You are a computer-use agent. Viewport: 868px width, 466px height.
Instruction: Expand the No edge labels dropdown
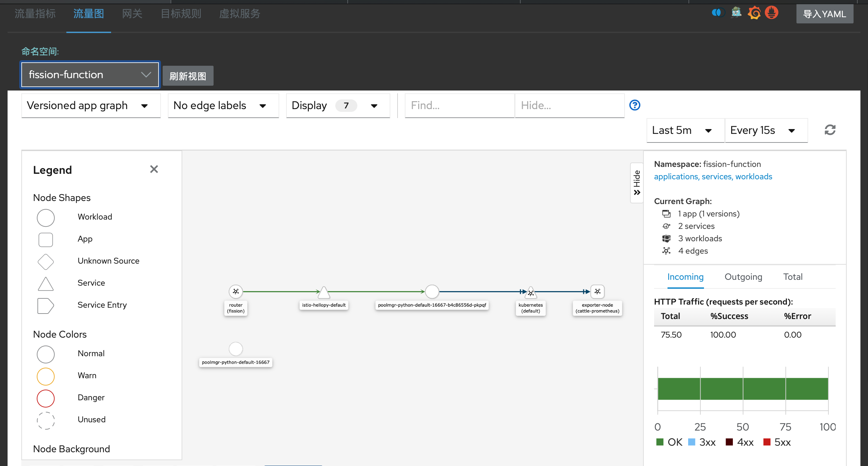(x=223, y=106)
